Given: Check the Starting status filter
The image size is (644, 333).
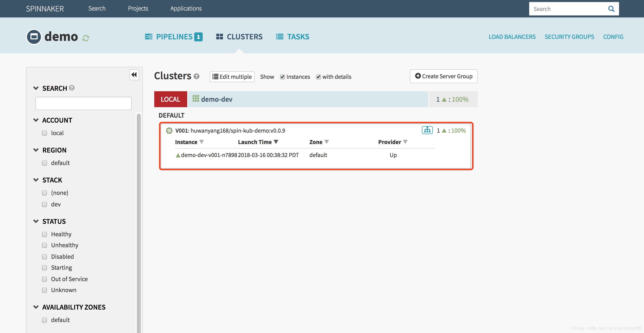Looking at the screenshot, I should tap(44, 268).
